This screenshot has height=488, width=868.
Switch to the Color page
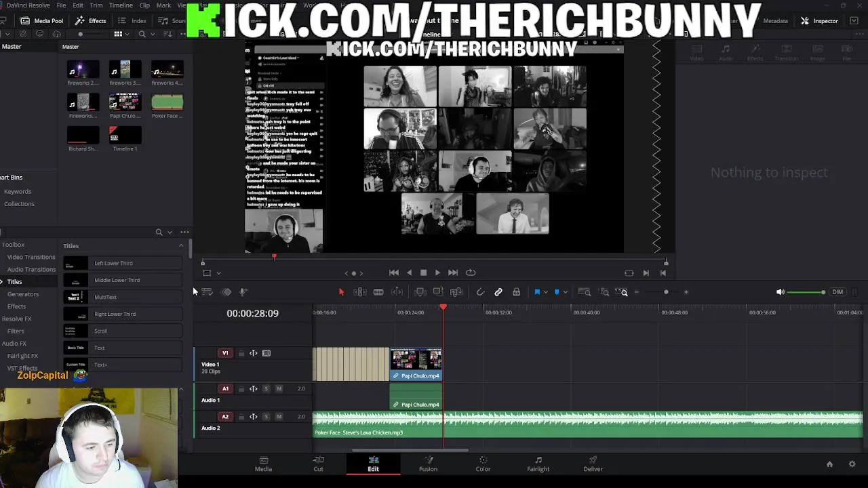(483, 464)
